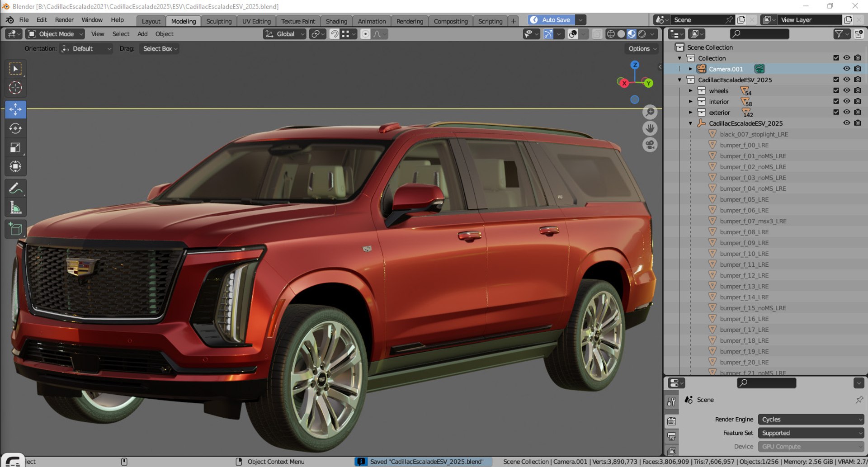The image size is (868, 467).
Task: Click the red X axis on gizmo
Action: 624,83
